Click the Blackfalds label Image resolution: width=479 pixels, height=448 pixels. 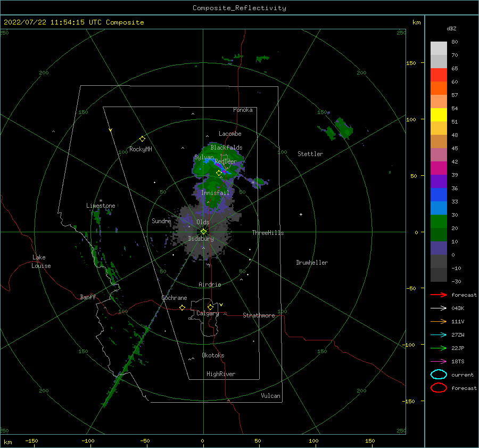point(226,148)
